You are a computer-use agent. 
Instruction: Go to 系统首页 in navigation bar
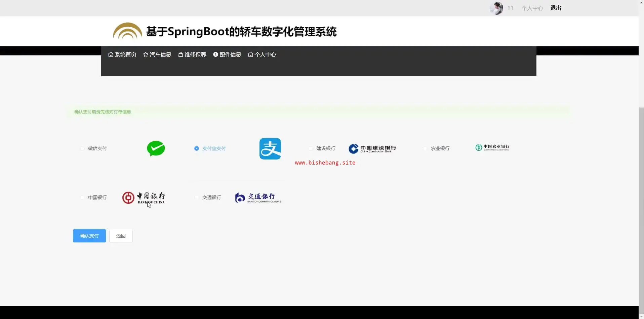[x=122, y=54]
